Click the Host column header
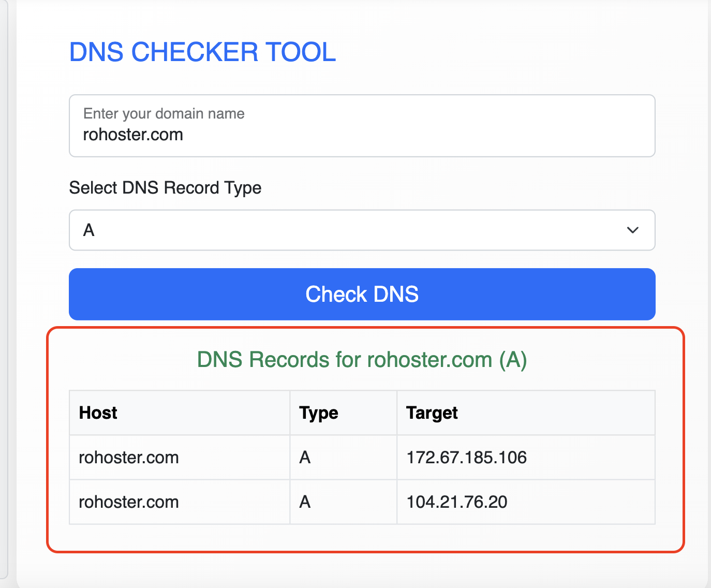 98,413
